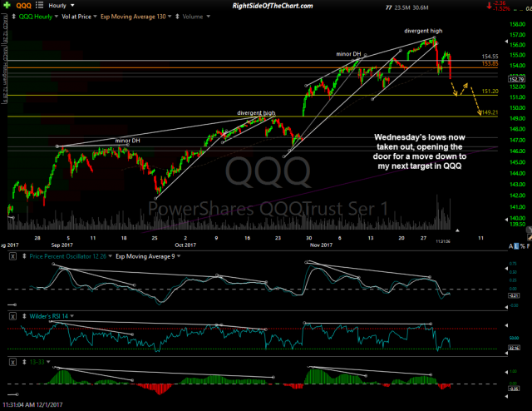Toggle the L log-scale button
This screenshot has width=532, height=411.
(516, 246)
